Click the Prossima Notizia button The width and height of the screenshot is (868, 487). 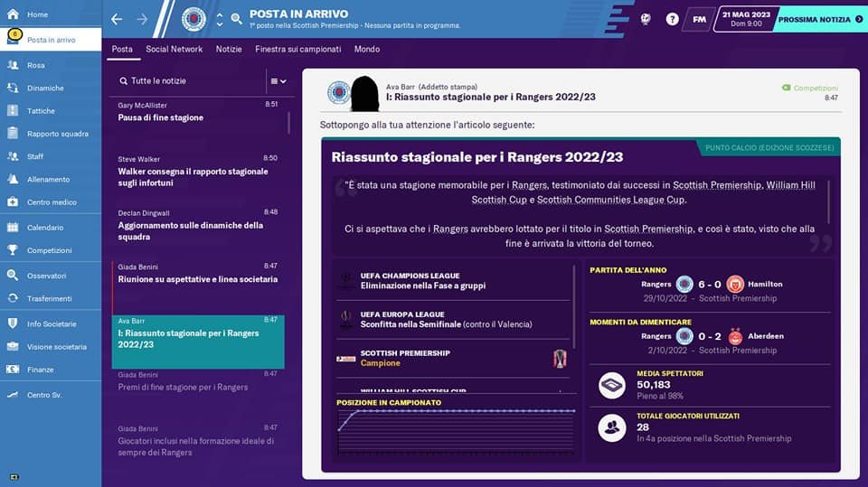click(x=820, y=19)
